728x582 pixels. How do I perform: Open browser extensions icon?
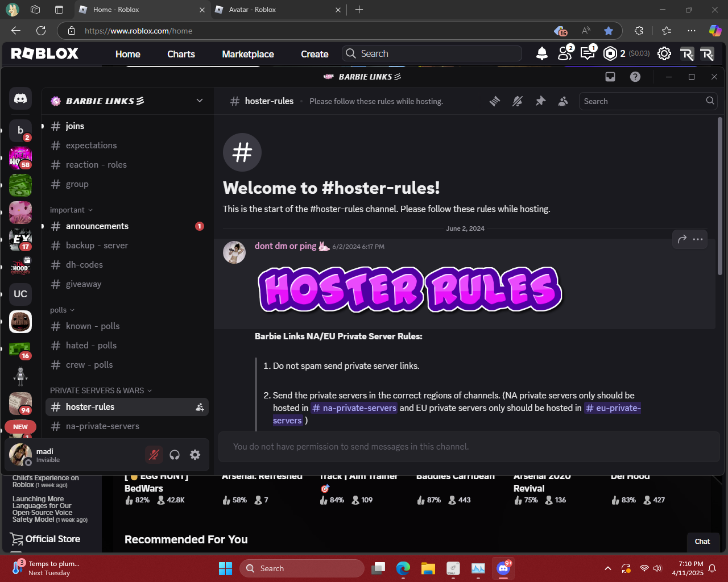click(x=639, y=31)
